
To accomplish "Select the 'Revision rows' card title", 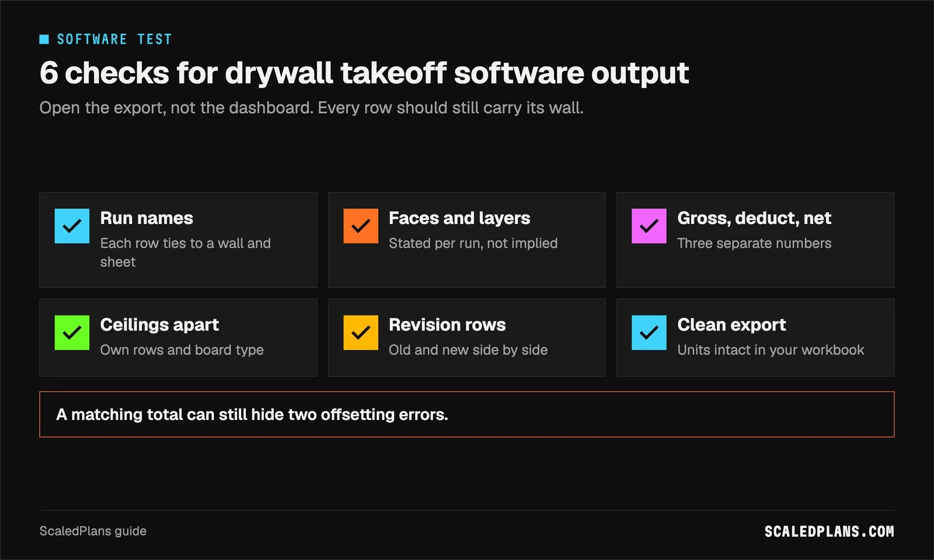I will coord(447,325).
